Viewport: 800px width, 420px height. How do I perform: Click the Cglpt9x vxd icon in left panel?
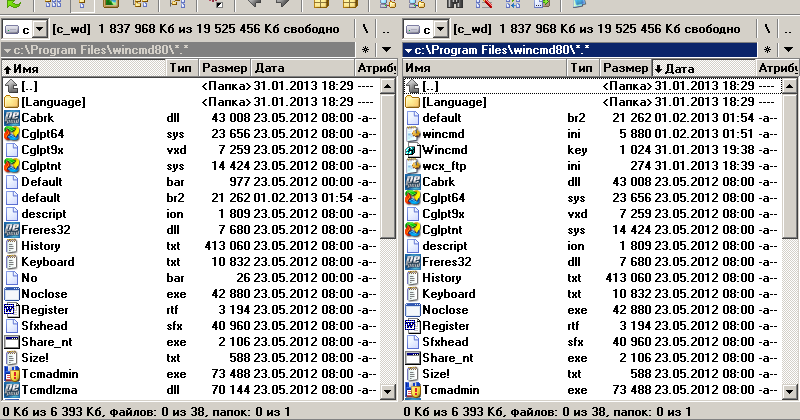(x=12, y=150)
